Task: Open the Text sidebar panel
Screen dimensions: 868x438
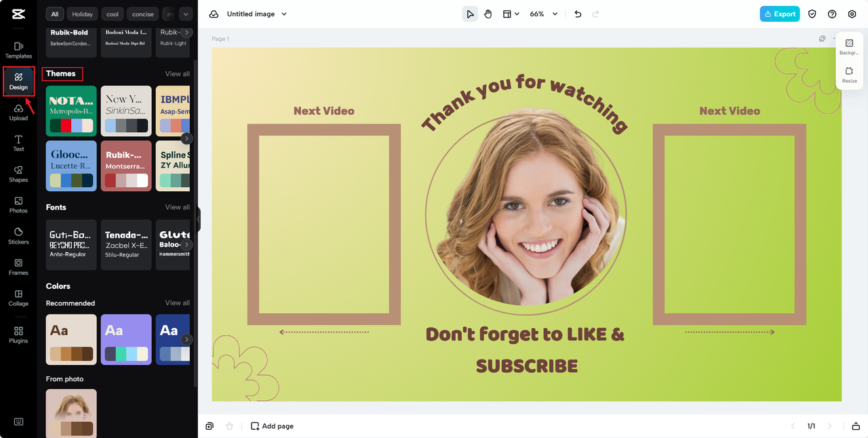Action: (18, 143)
